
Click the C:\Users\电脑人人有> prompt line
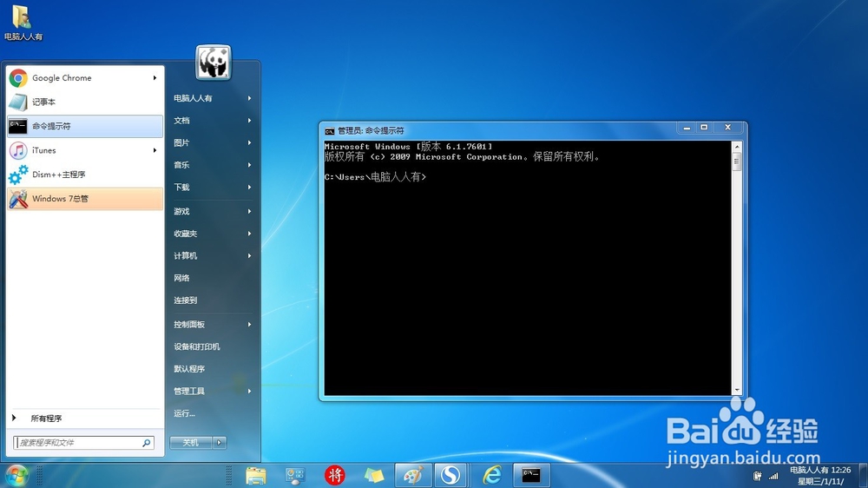pyautogui.click(x=375, y=177)
